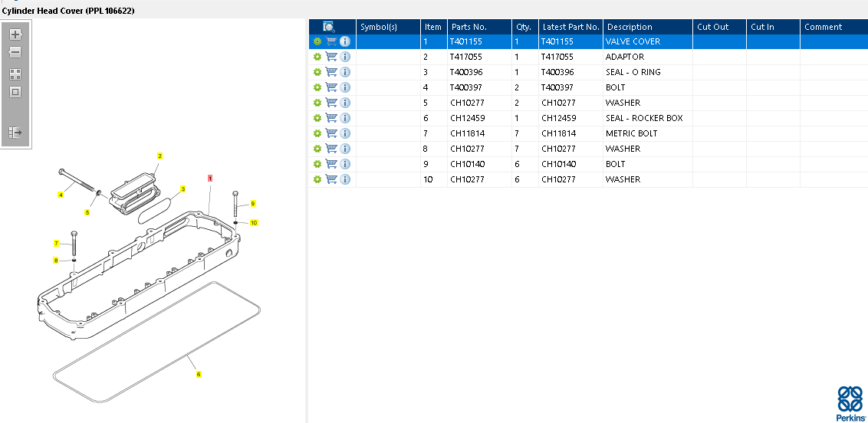This screenshot has height=423, width=868.
Task: Click the Comment column header
Action: [833, 27]
